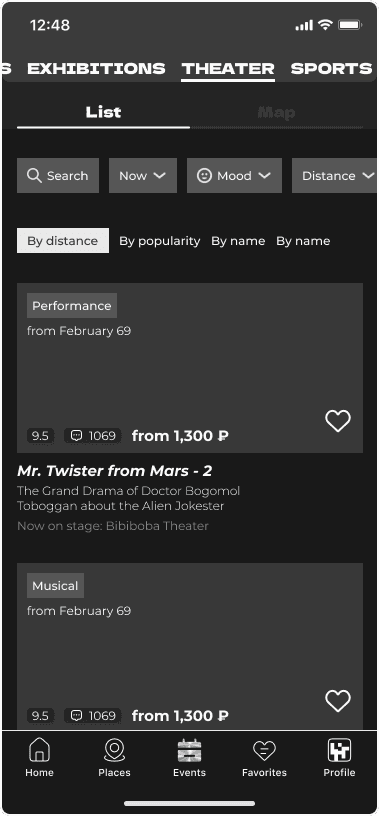This screenshot has width=379, height=816.
Task: Open the Favorites heart icon in bottom bar
Action: coord(264,751)
